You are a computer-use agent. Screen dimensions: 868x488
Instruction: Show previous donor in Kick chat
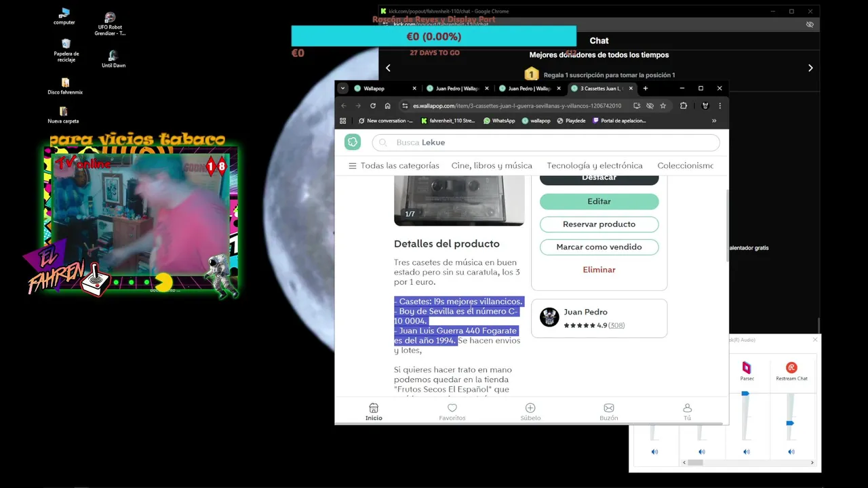388,68
